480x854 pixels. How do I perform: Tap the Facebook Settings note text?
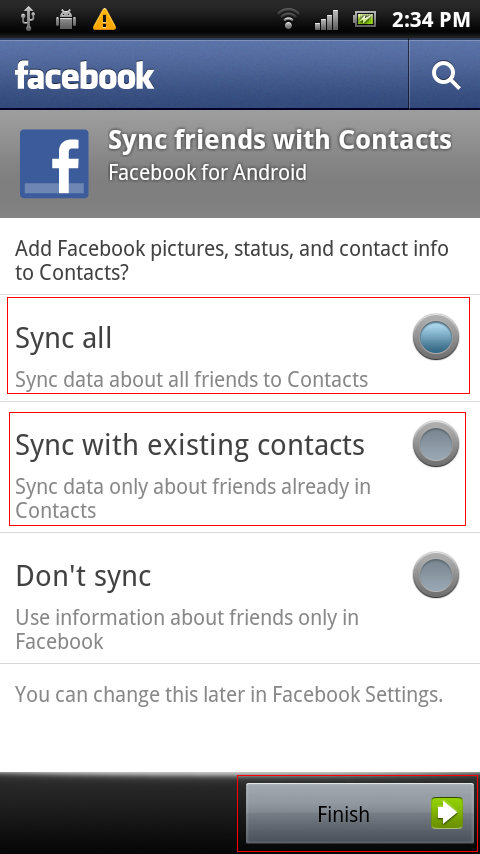[229, 694]
